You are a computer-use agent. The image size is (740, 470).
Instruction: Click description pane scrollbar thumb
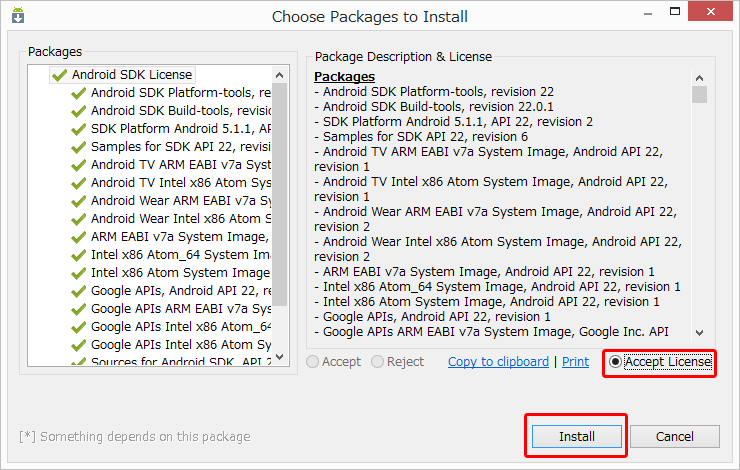(699, 94)
